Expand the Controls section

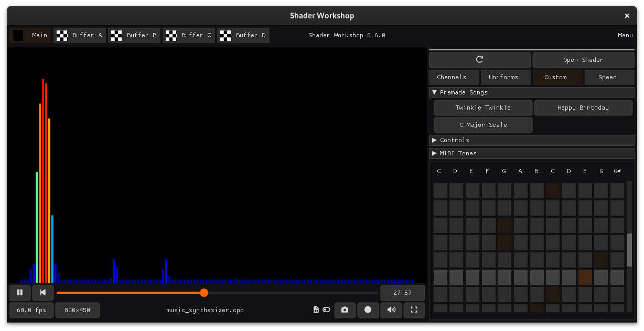click(532, 140)
